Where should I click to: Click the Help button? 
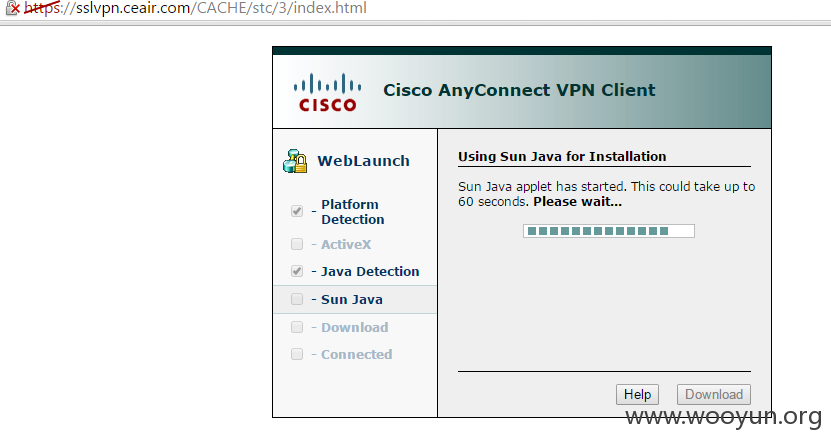coord(637,395)
